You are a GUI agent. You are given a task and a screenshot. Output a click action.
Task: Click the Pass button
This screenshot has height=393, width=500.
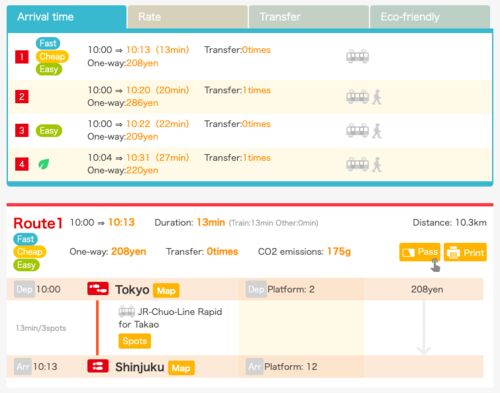pos(420,252)
